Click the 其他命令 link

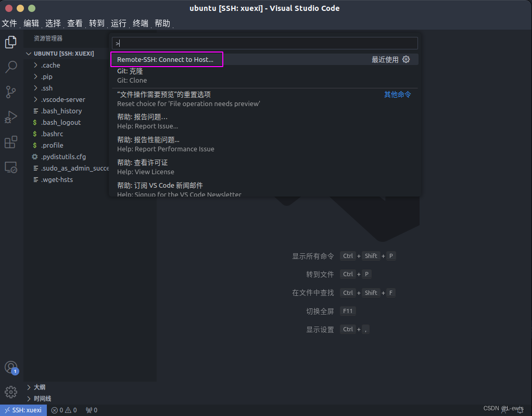397,94
